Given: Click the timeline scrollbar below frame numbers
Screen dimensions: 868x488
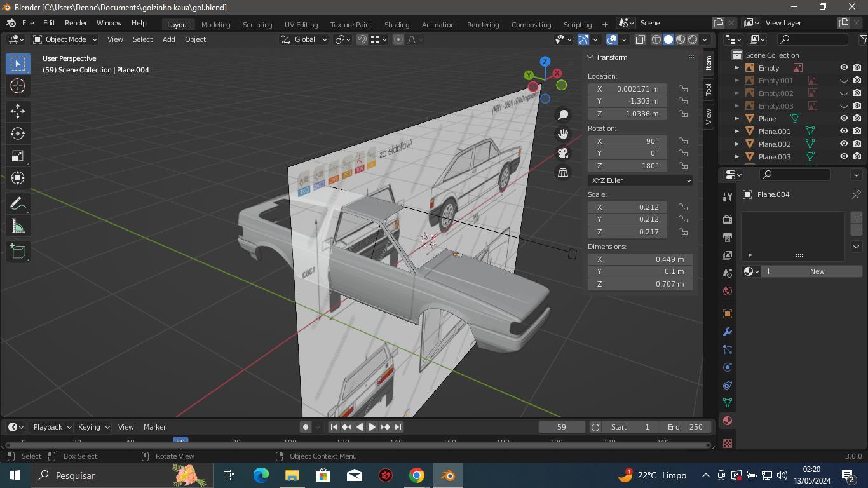Looking at the screenshot, I should click(x=356, y=445).
